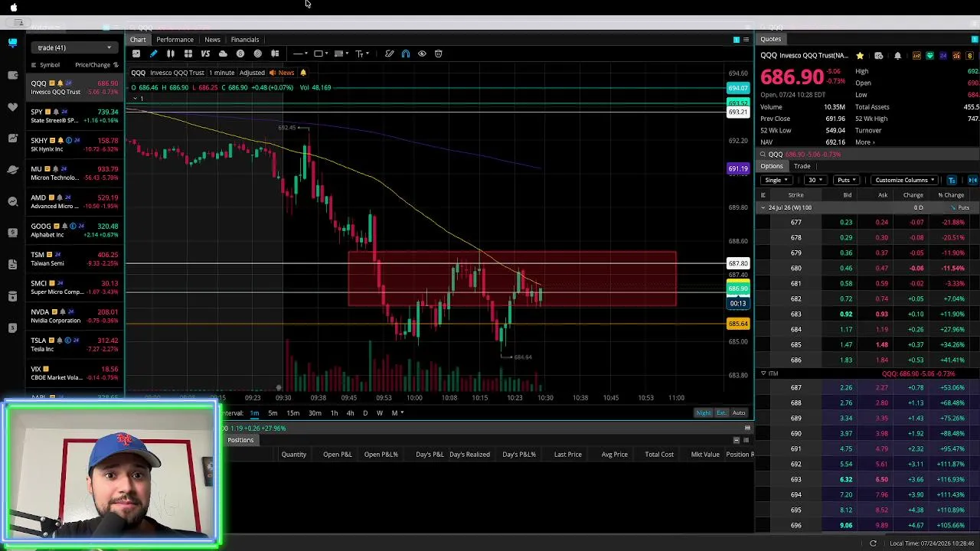The image size is (980, 551).
Task: Click the circled D icon in toolbar
Action: point(258,54)
